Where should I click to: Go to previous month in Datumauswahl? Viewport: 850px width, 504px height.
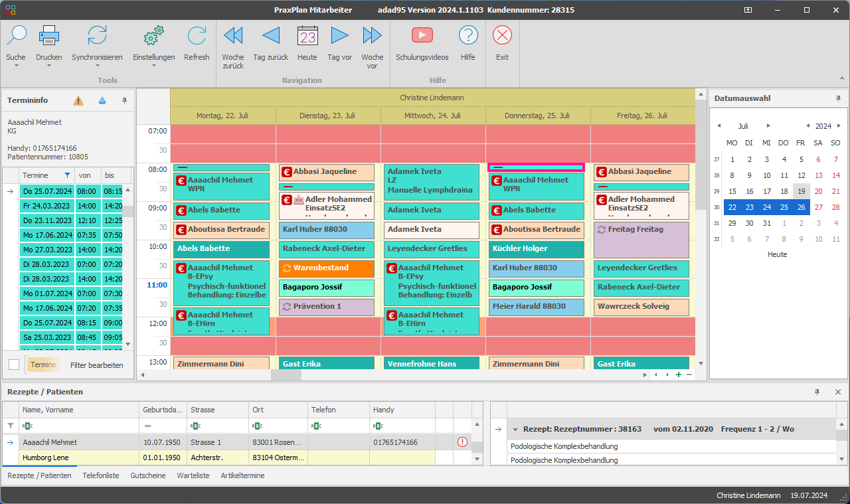point(718,126)
